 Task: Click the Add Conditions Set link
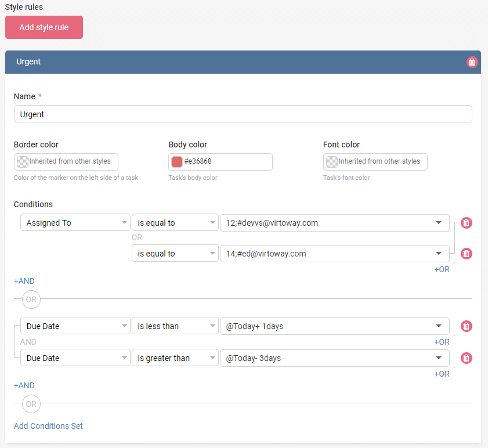click(48, 426)
